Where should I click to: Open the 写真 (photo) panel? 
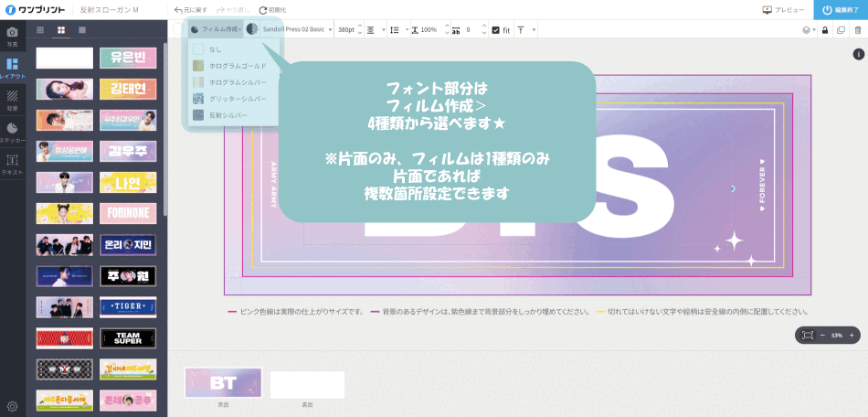12,36
